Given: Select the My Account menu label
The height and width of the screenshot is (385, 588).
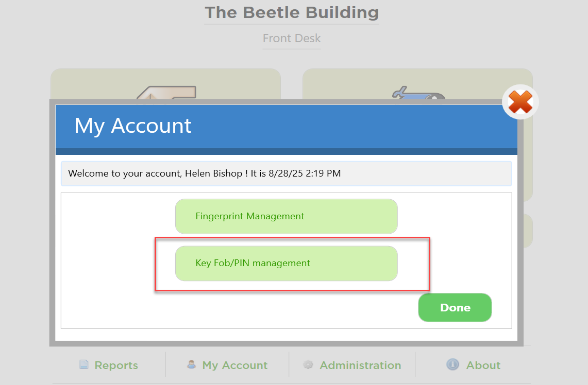Looking at the screenshot, I should point(235,365).
